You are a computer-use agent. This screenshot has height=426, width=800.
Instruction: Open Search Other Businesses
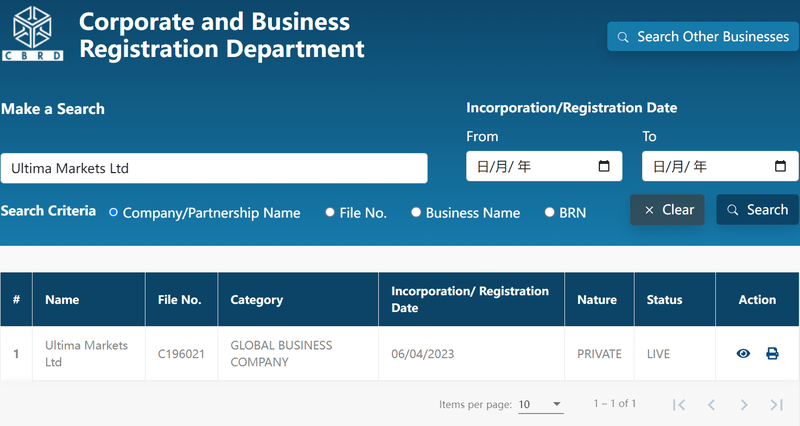(703, 36)
